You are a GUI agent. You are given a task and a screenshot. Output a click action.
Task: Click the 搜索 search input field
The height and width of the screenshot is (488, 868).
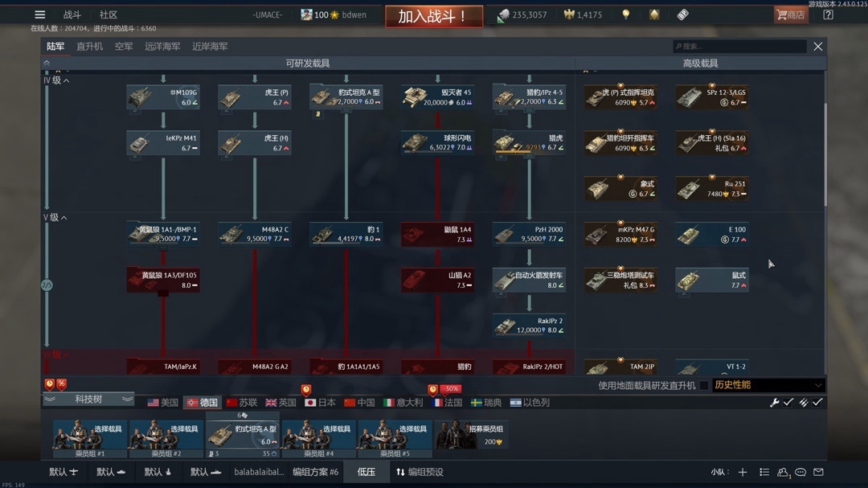click(739, 47)
